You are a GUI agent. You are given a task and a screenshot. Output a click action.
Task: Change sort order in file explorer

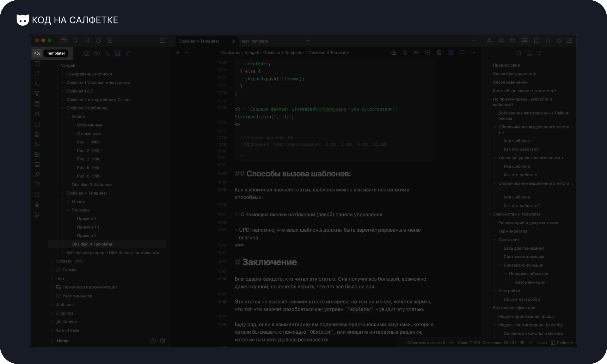tap(107, 53)
